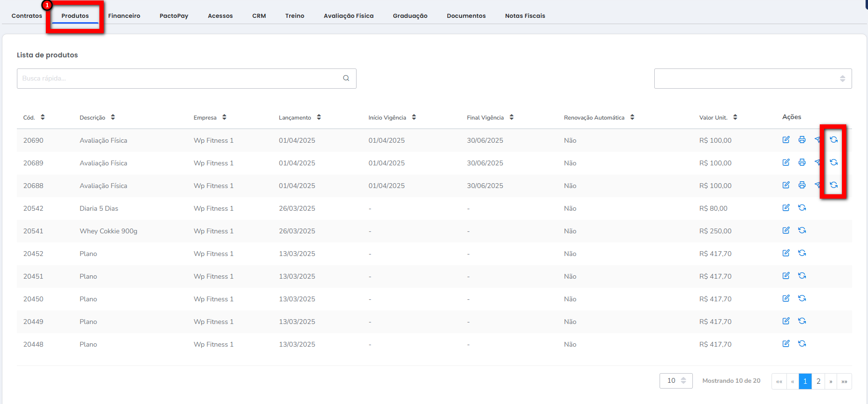Sort by Valor Unit. column arrows
This screenshot has height=404, width=868.
(735, 117)
